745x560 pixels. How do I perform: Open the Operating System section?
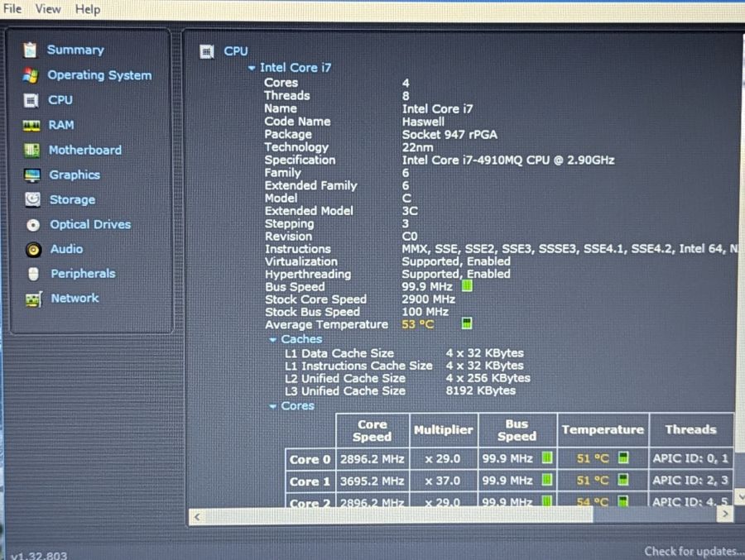pyautogui.click(x=100, y=75)
